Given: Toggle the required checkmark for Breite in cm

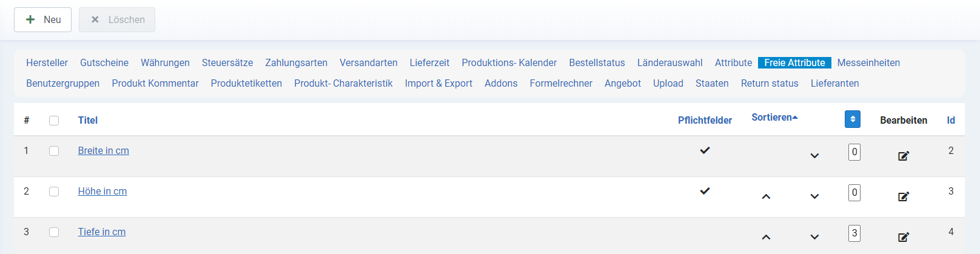Looking at the screenshot, I should (705, 150).
